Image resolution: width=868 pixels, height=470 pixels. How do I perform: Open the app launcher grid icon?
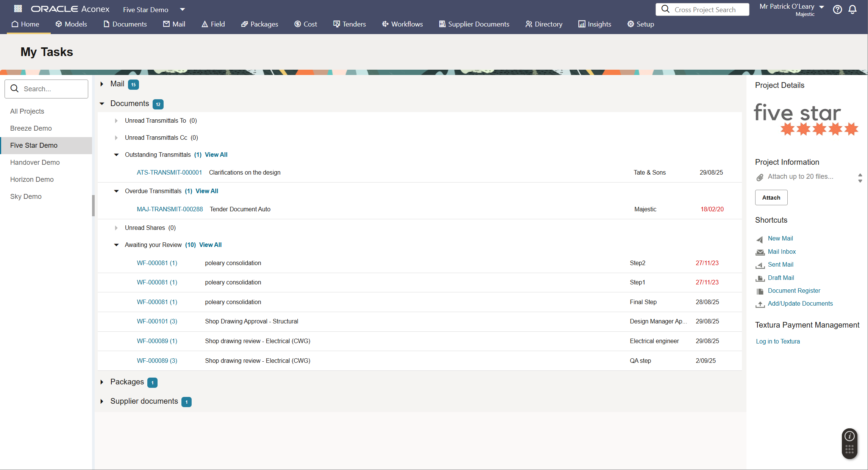pos(18,8)
